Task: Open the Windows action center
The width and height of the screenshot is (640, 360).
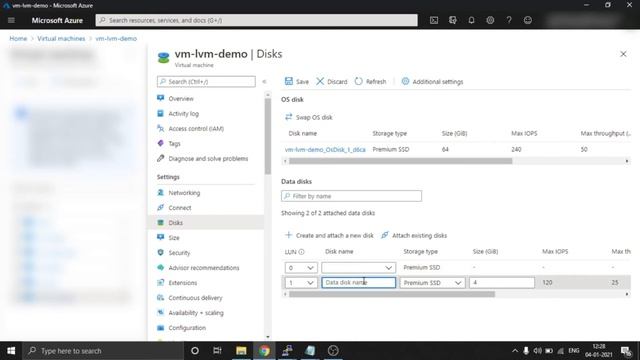Action: (626, 351)
